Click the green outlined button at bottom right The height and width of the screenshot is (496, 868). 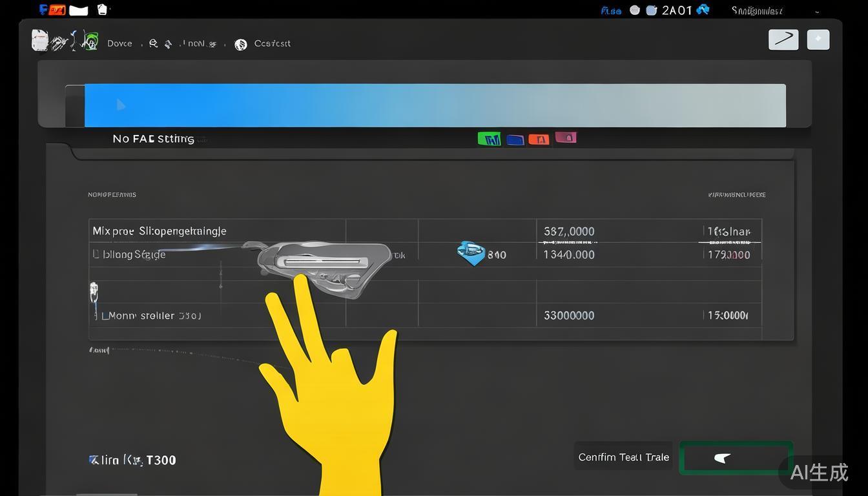click(x=735, y=458)
